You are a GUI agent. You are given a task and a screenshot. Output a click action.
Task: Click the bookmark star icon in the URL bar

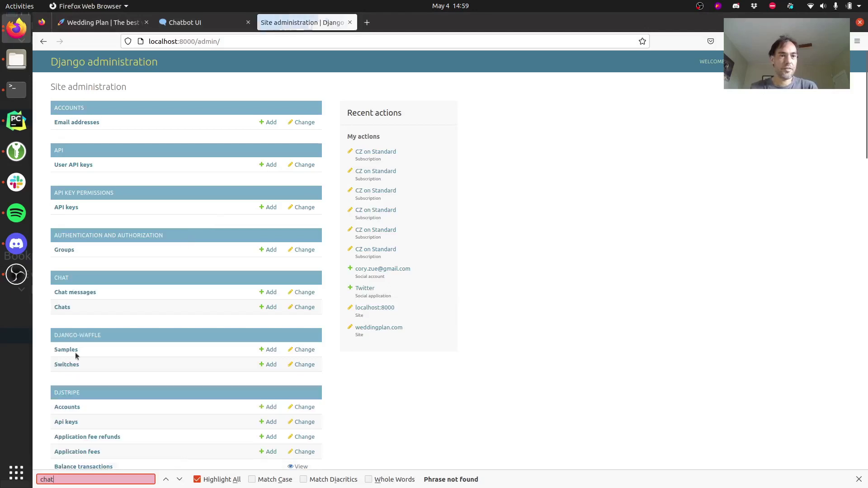[642, 41]
